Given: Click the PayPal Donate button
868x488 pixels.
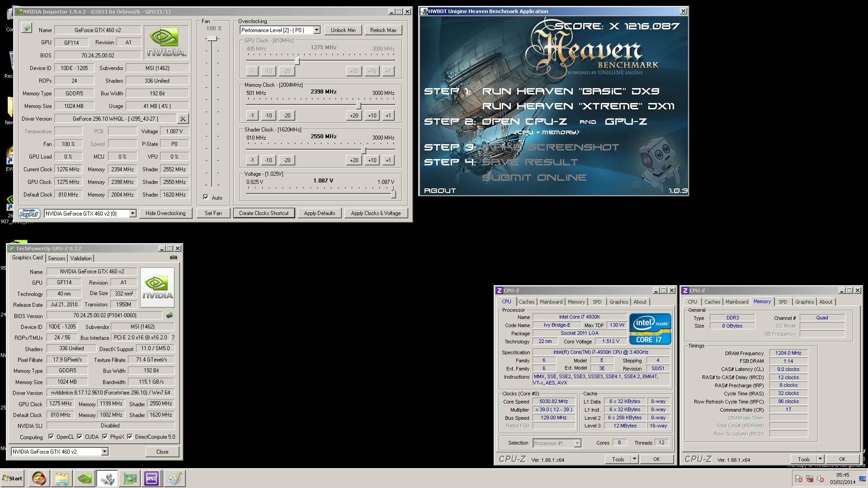Looking at the screenshot, I should coord(29,213).
